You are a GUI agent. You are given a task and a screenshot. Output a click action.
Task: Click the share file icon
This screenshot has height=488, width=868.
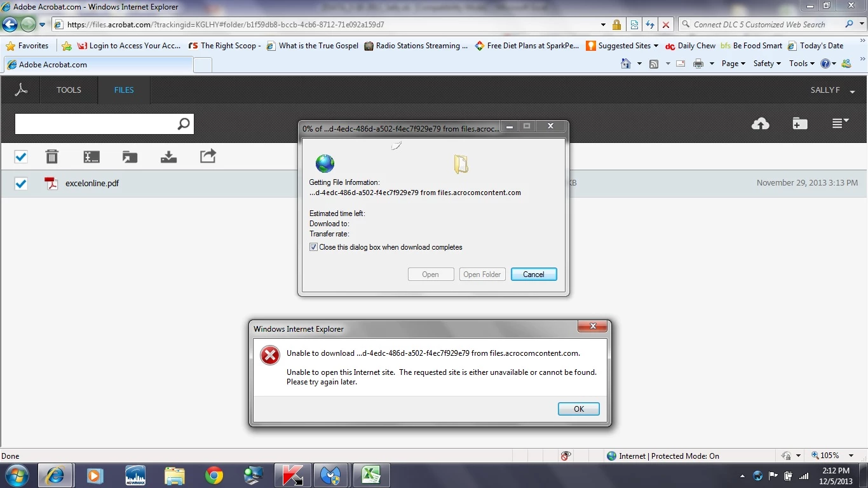click(x=208, y=156)
